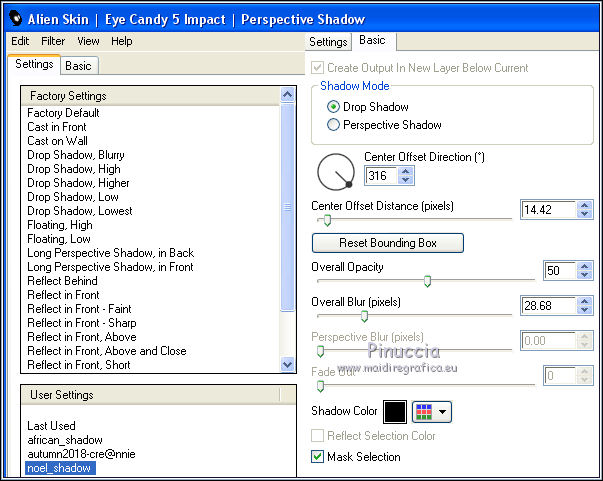Click the Center Offset Distance value field
The image size is (603, 481).
point(549,210)
